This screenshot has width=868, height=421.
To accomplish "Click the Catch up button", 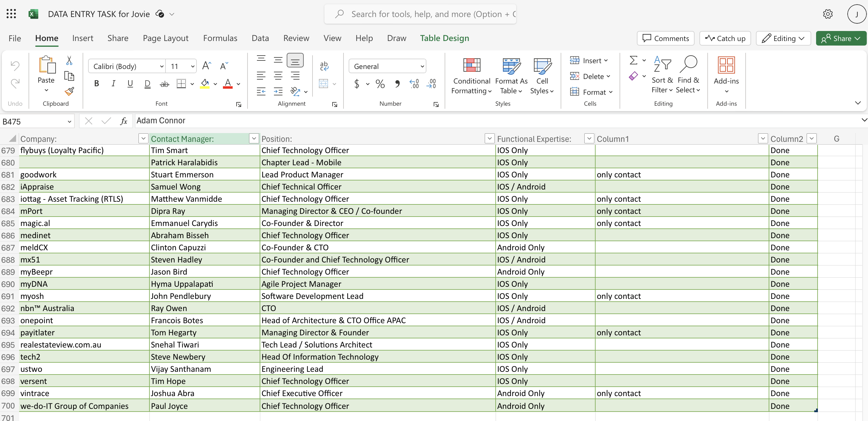I will pyautogui.click(x=725, y=39).
